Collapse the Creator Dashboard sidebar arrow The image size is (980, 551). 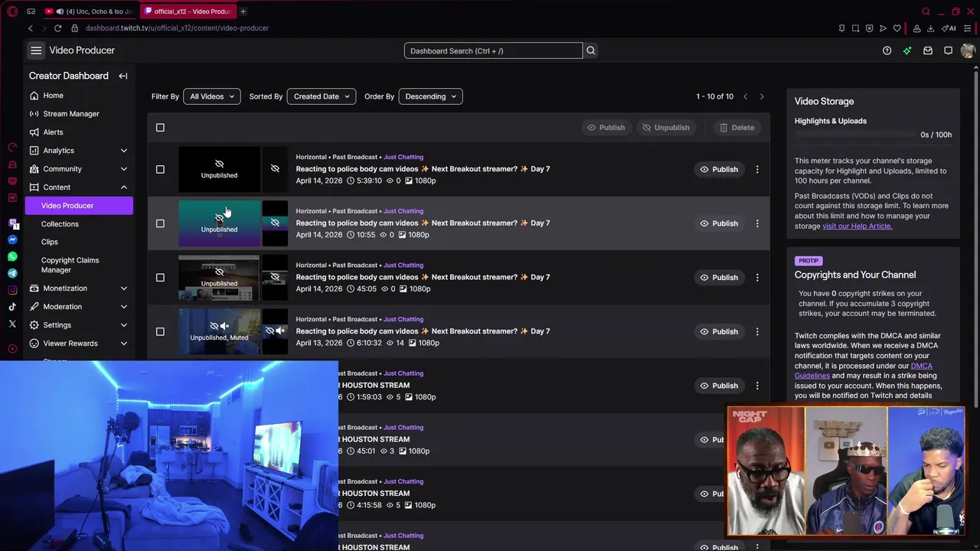tap(123, 76)
